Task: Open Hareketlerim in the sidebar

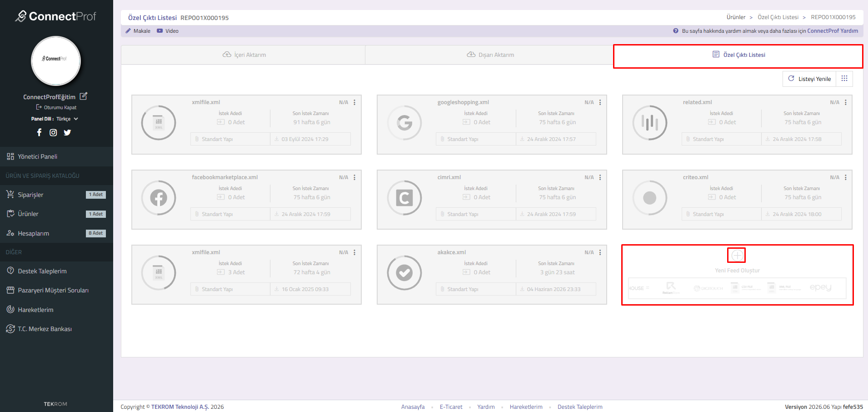Action: [56, 310]
